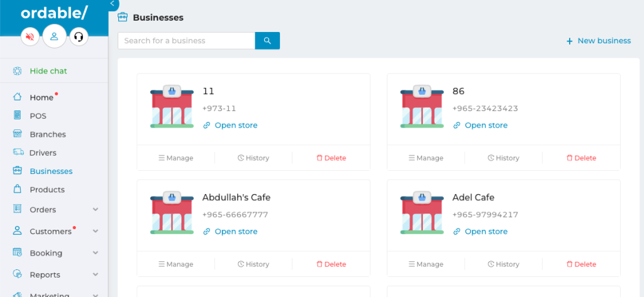This screenshot has width=644, height=297.
Task: Open Branches from the sidebar
Action: [48, 134]
